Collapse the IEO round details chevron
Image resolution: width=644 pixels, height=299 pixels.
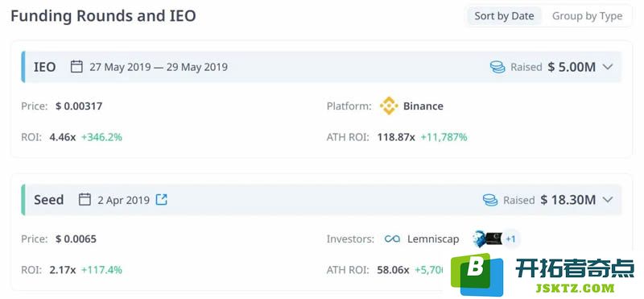[608, 67]
